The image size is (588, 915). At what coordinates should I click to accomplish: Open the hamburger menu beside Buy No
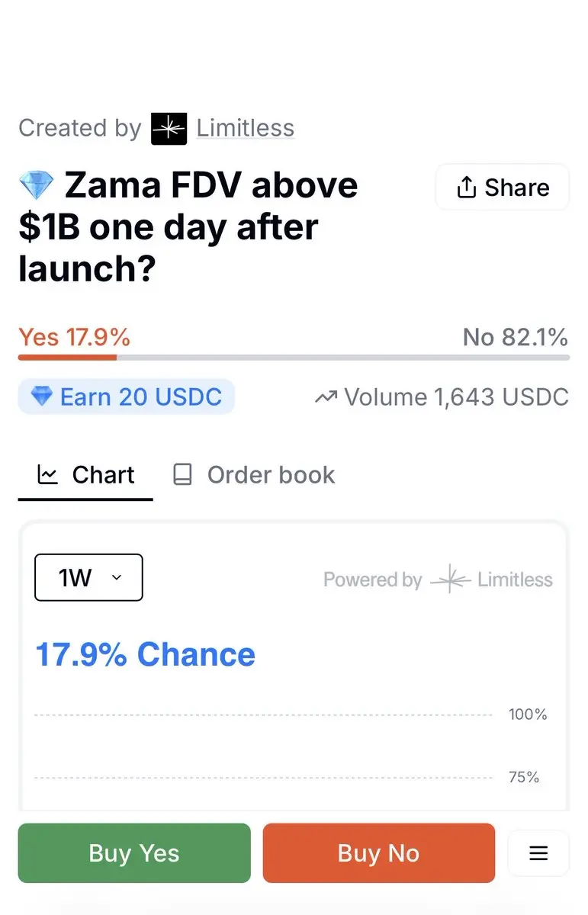point(538,852)
